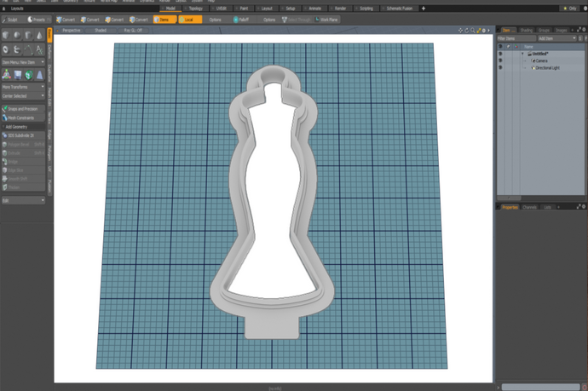Select the Teapot primitive tool
588x391 pixels.
(x=17, y=49)
